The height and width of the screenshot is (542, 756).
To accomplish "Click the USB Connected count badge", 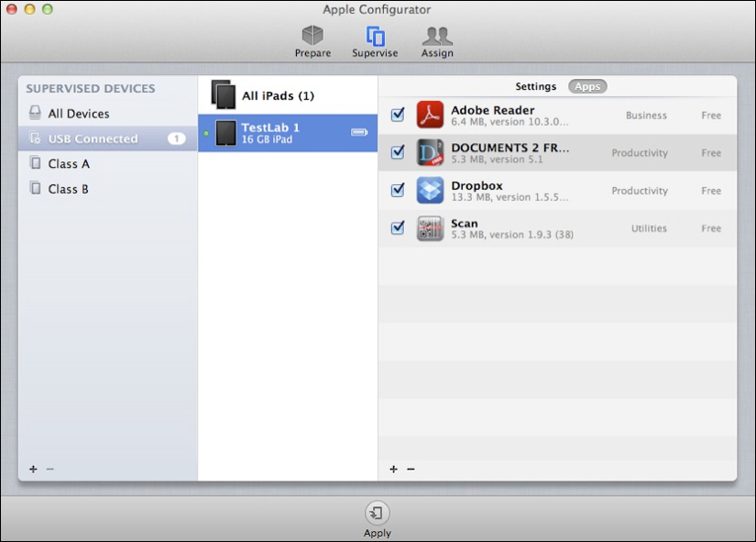I will coord(177,138).
